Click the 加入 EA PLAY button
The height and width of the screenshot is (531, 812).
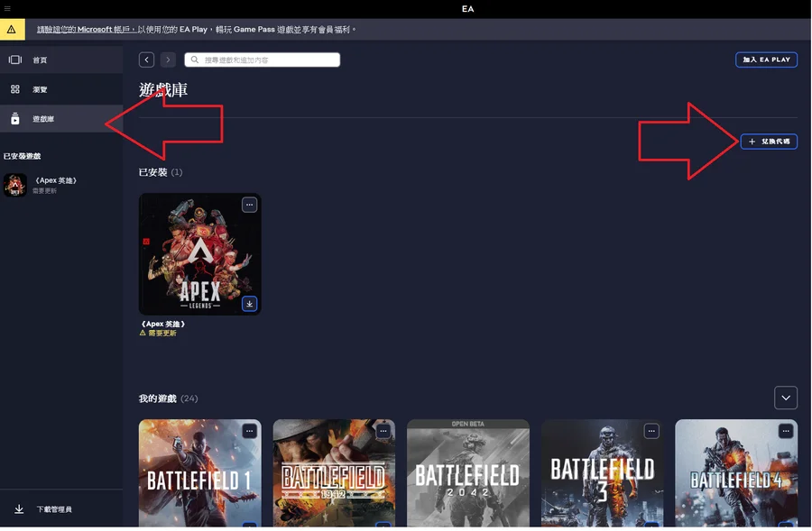click(x=766, y=60)
